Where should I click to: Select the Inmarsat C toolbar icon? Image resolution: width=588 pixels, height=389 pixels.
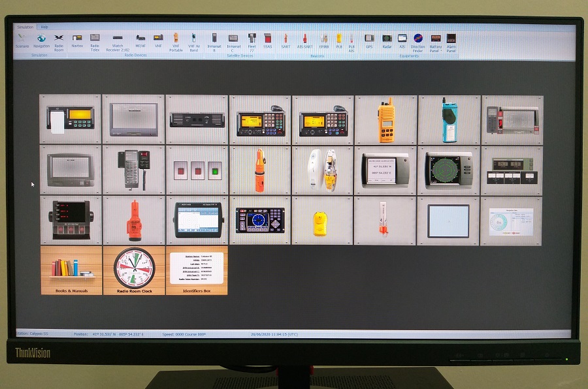(233, 39)
